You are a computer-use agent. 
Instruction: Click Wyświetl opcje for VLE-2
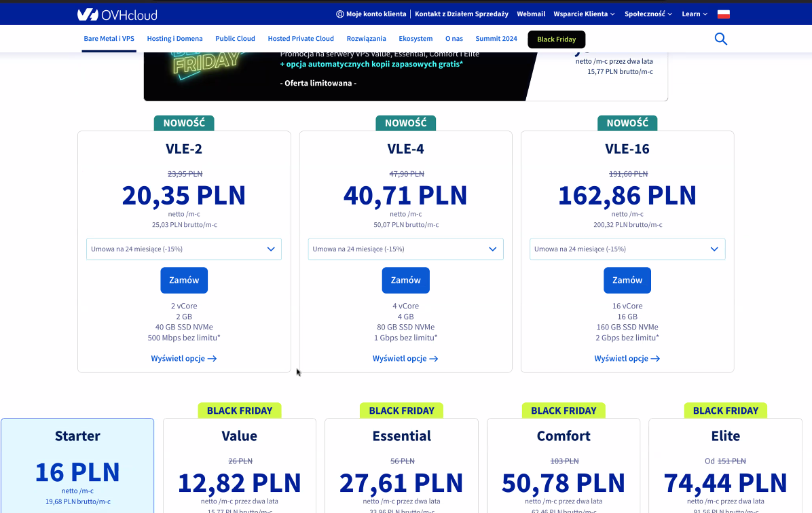click(184, 359)
